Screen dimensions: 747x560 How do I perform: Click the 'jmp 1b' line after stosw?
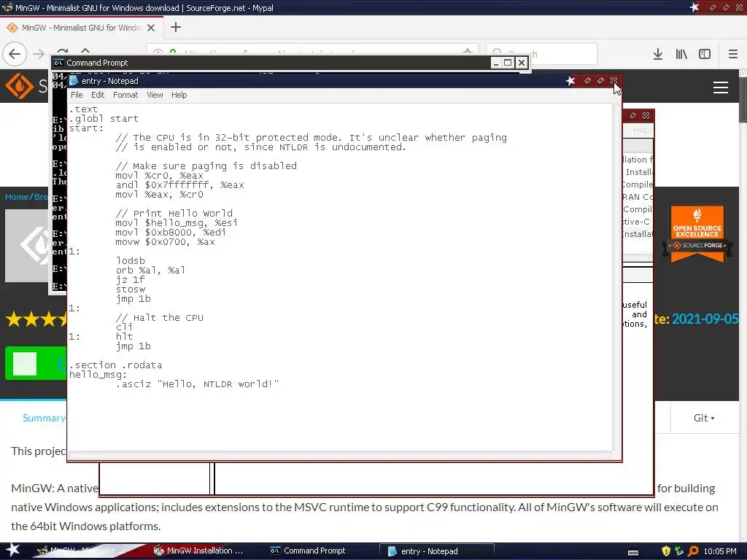[x=133, y=299]
